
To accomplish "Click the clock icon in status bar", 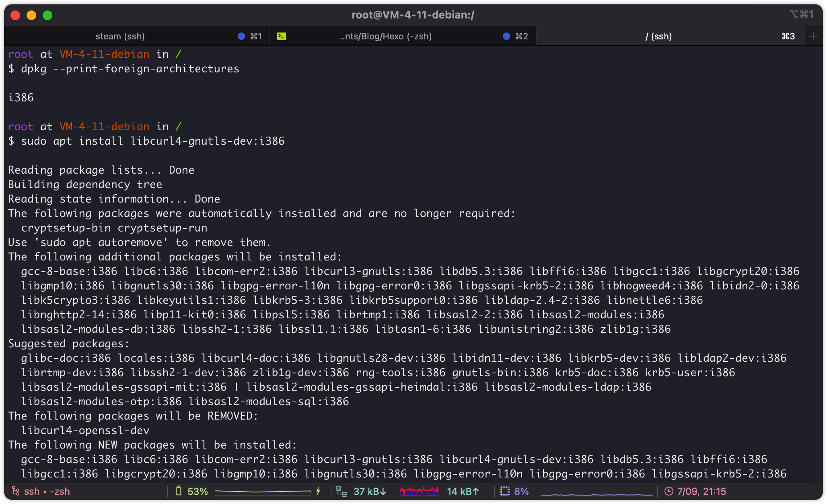I will point(669,491).
